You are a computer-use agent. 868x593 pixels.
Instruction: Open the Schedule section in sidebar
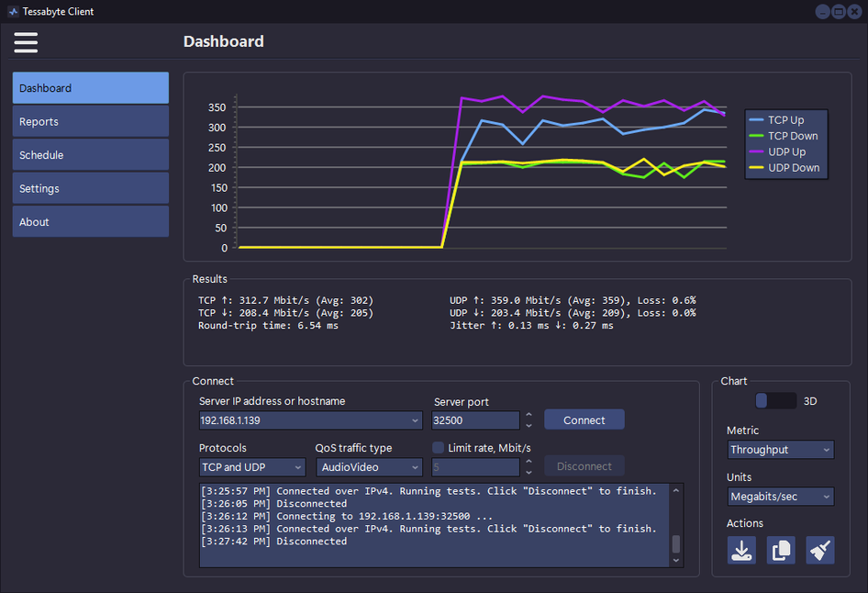click(90, 155)
